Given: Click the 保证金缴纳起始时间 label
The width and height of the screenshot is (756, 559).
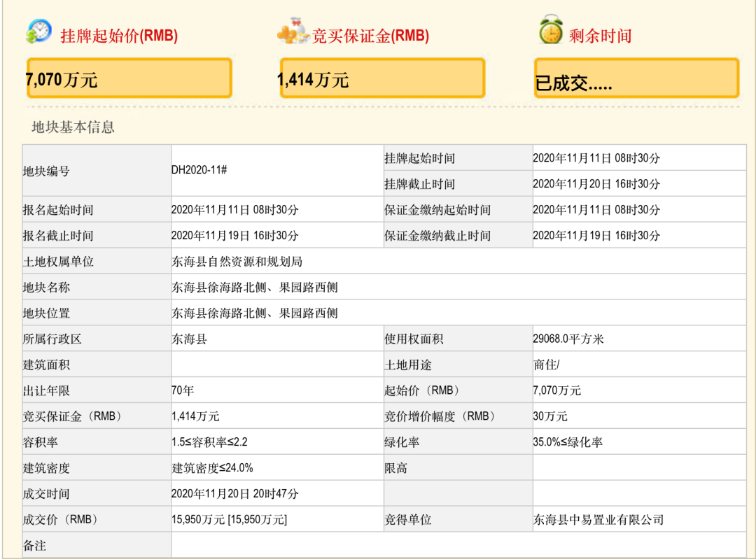Looking at the screenshot, I should coord(437,210).
